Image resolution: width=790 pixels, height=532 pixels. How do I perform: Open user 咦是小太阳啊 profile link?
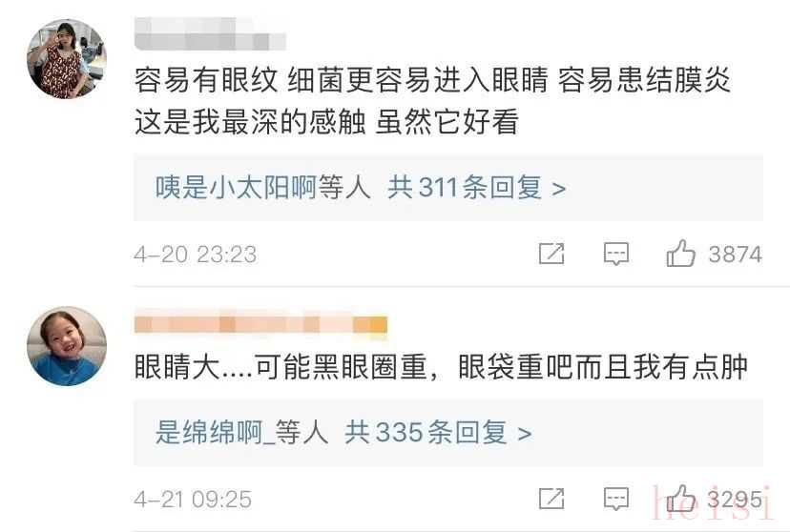tap(236, 188)
